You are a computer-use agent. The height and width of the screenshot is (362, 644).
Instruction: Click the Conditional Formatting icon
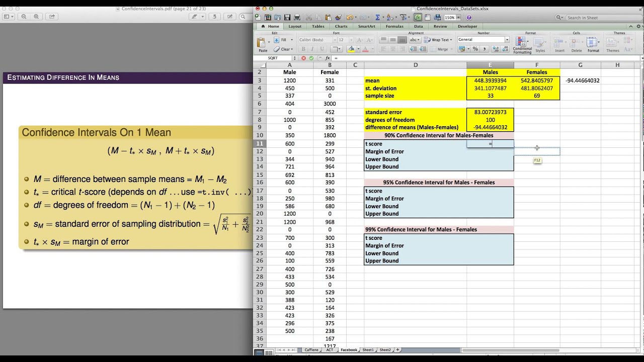pos(521,41)
